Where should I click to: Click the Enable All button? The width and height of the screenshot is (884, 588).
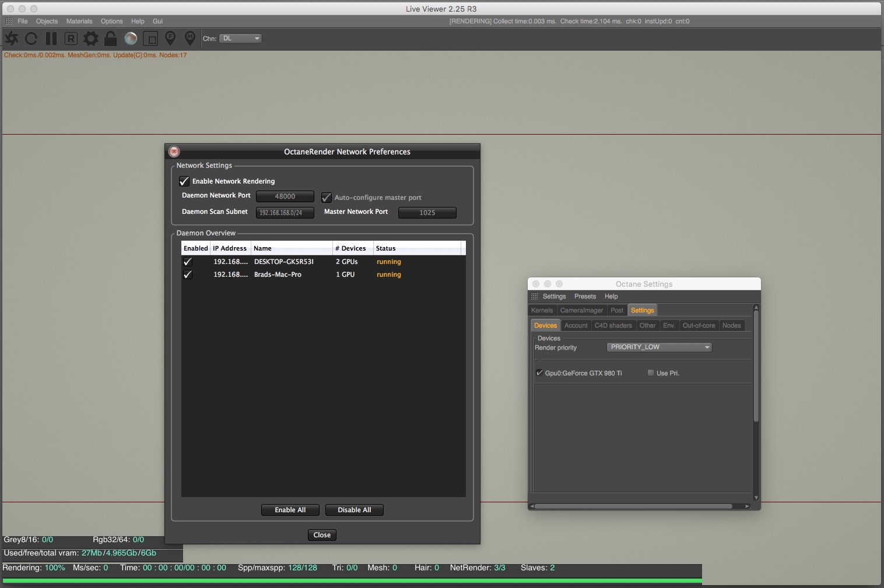(290, 510)
